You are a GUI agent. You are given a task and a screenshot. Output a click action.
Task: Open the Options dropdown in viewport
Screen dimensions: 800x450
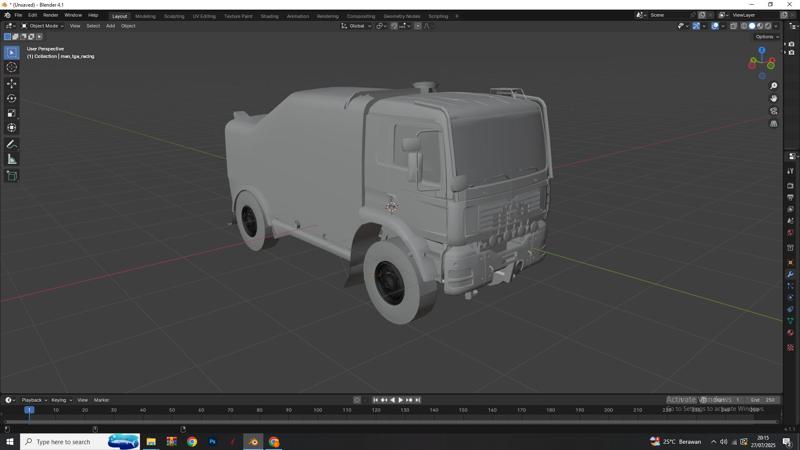(x=767, y=37)
